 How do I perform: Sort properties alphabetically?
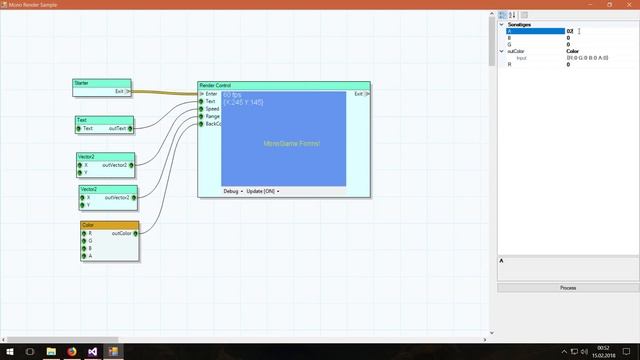coord(512,15)
